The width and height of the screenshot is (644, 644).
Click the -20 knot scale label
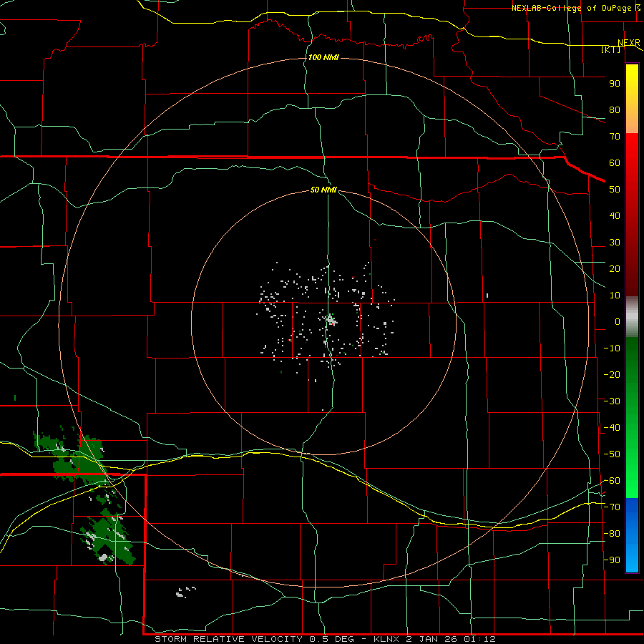tap(612, 374)
